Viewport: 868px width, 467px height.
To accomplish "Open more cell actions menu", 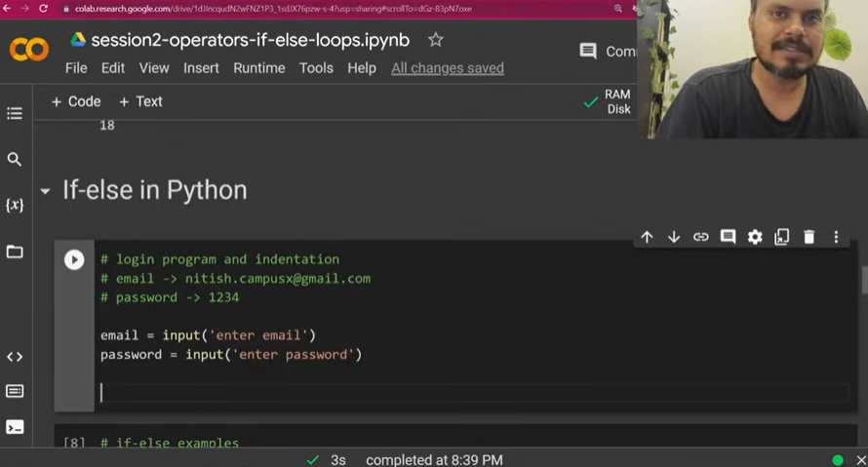I will (836, 237).
